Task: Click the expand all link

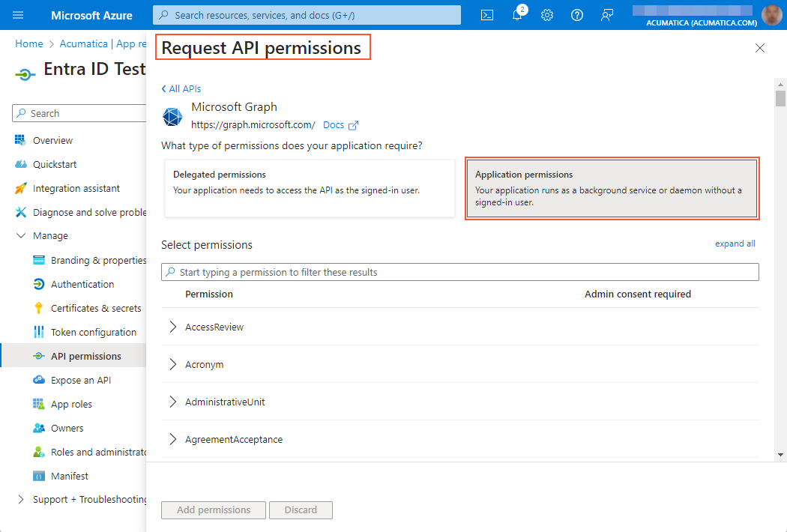Action: click(735, 244)
